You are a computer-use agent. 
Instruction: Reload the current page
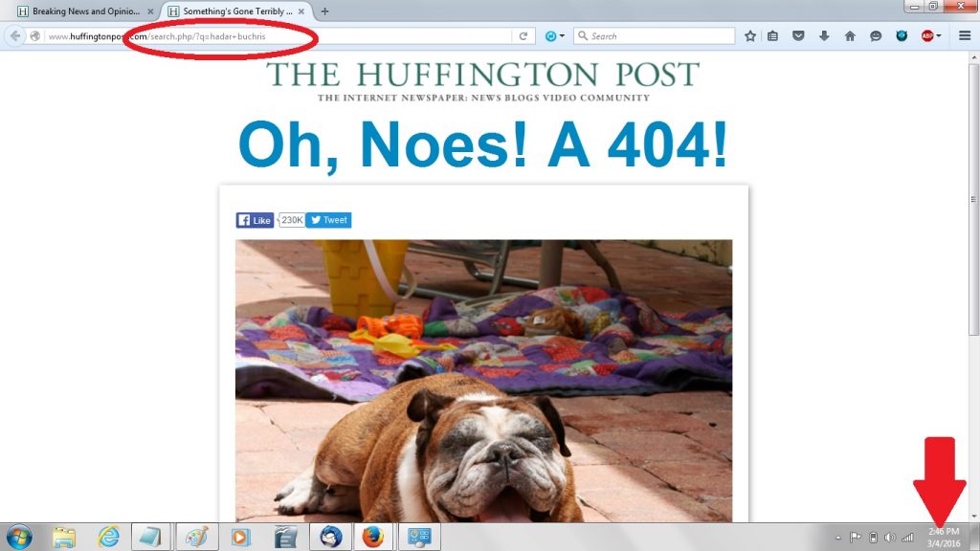point(523,36)
